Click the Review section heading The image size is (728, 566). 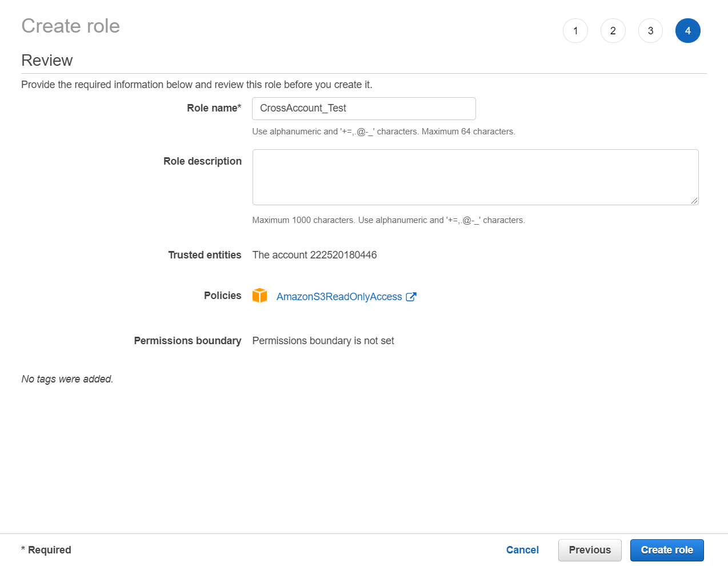click(x=47, y=61)
